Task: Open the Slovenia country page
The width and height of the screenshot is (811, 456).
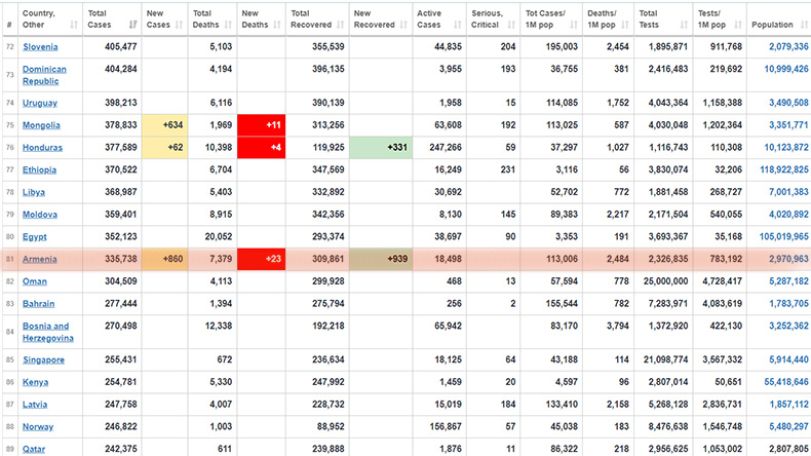Action: coord(40,47)
